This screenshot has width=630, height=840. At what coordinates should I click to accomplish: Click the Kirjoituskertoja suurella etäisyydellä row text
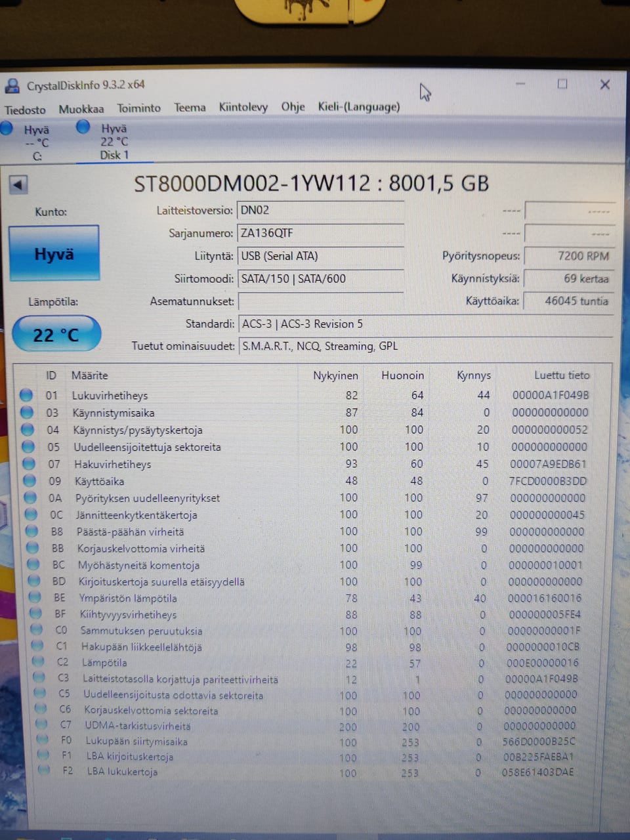(161, 581)
